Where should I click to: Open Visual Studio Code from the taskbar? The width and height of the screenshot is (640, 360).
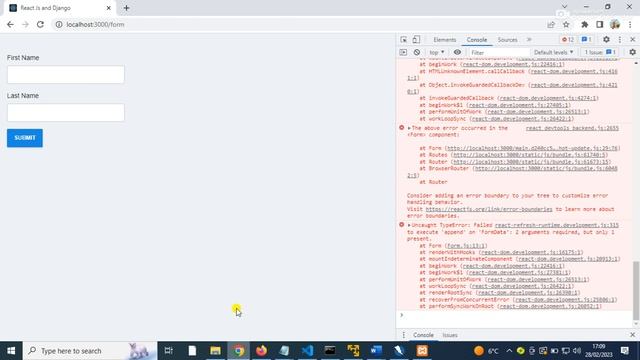click(x=307, y=351)
